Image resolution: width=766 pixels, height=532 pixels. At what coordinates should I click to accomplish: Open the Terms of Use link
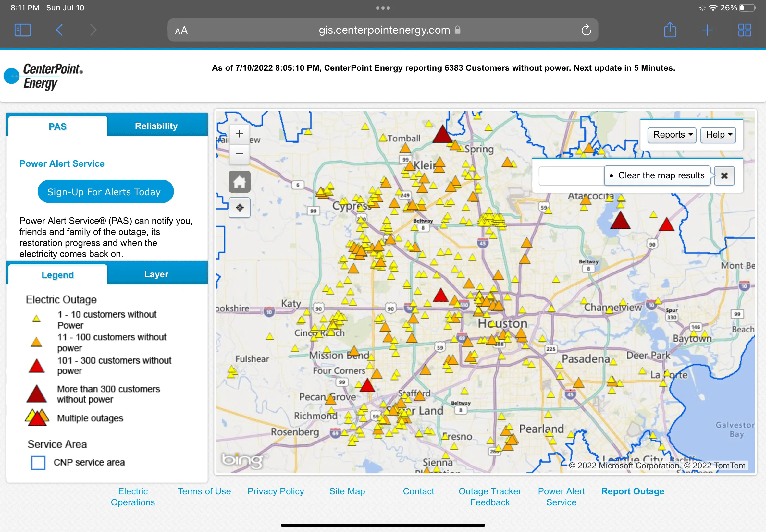coord(204,491)
